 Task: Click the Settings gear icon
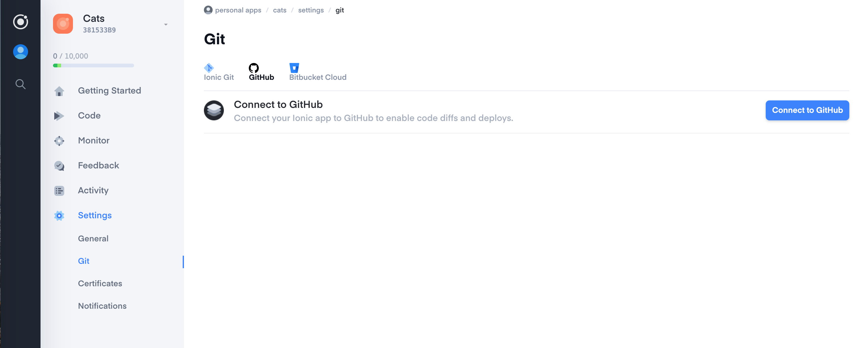pyautogui.click(x=59, y=215)
